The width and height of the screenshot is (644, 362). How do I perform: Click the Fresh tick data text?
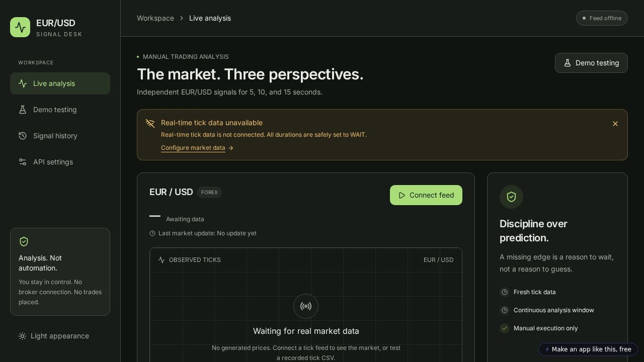tap(535, 292)
